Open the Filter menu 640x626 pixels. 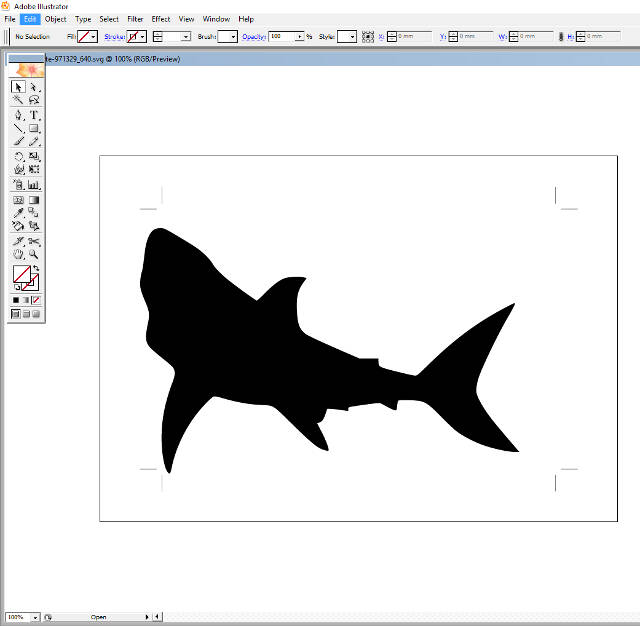(x=135, y=19)
